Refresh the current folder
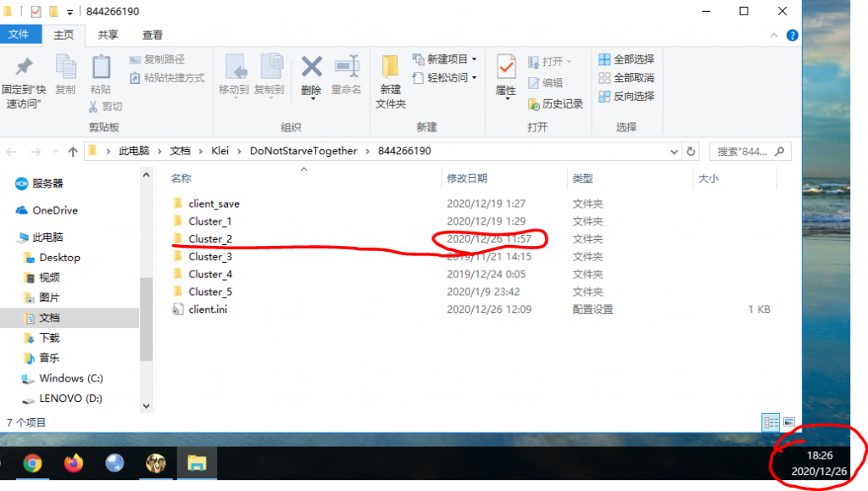Image resolution: width=868 pixels, height=491 pixels. tap(691, 152)
